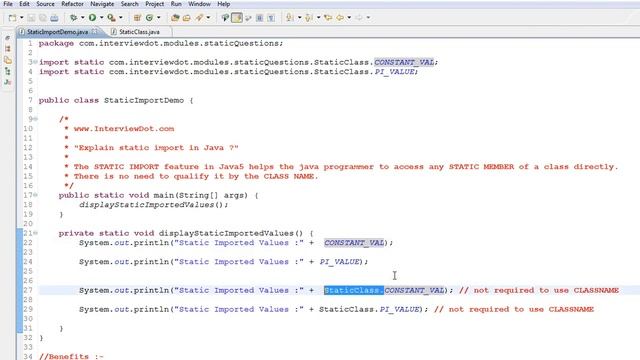Screen dimensions: 640x360
Task: Jump to Last Edit Location icon
Action: pos(327,18)
